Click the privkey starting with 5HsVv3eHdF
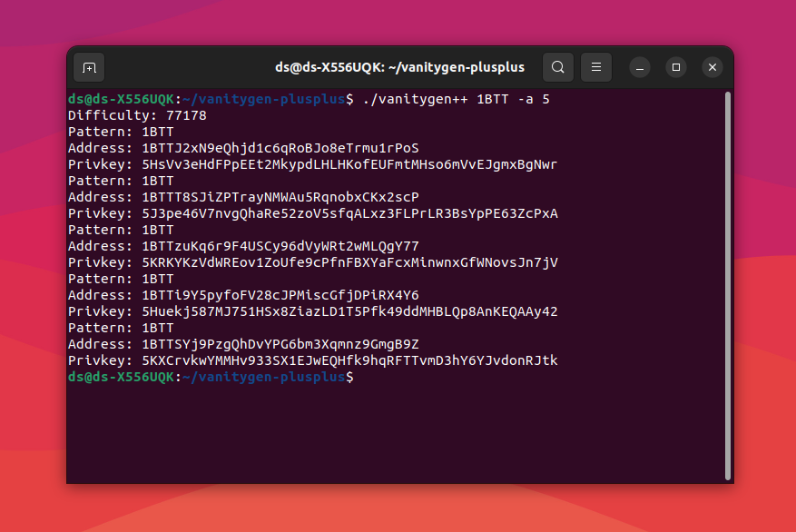The image size is (796, 532). click(349, 164)
